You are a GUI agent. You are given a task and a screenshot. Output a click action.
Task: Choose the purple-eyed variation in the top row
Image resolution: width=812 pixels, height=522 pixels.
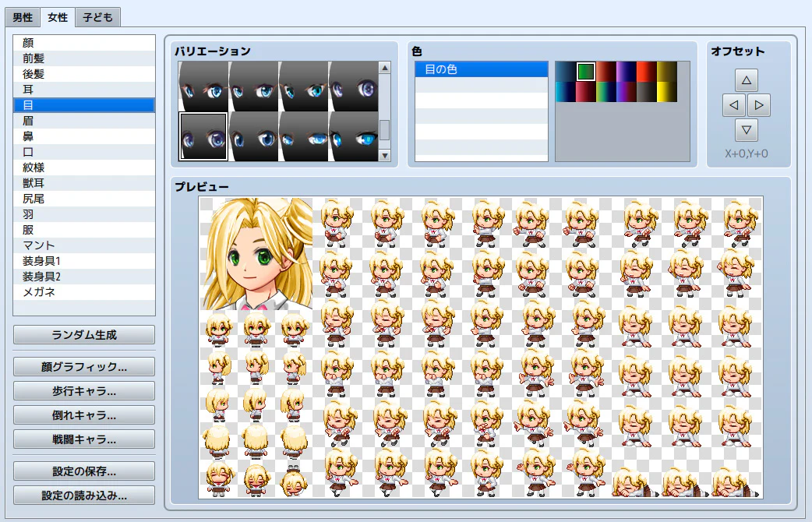click(x=353, y=86)
